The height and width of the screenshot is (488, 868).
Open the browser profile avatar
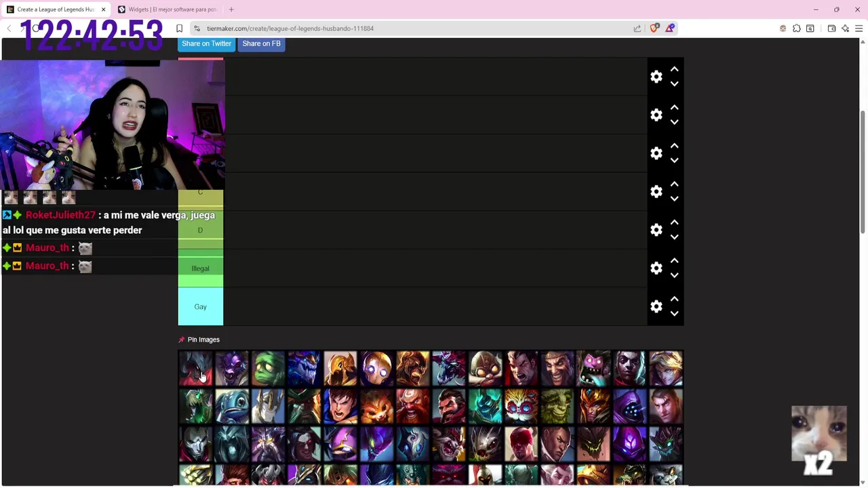[783, 28]
